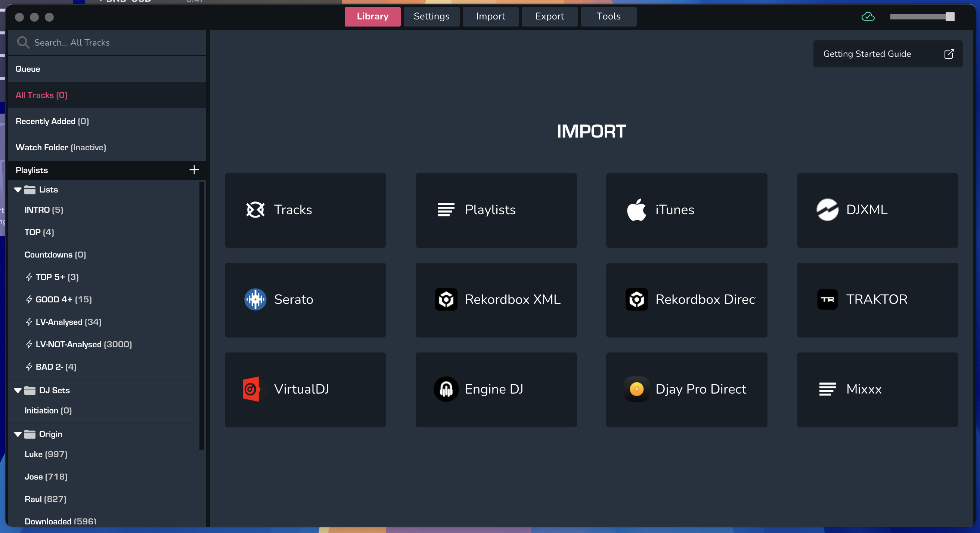980x533 pixels.
Task: Adjust the volume slider in title bar
Action: 922,17
